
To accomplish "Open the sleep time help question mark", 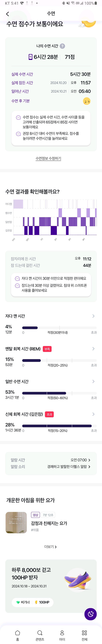I will 62,46.
